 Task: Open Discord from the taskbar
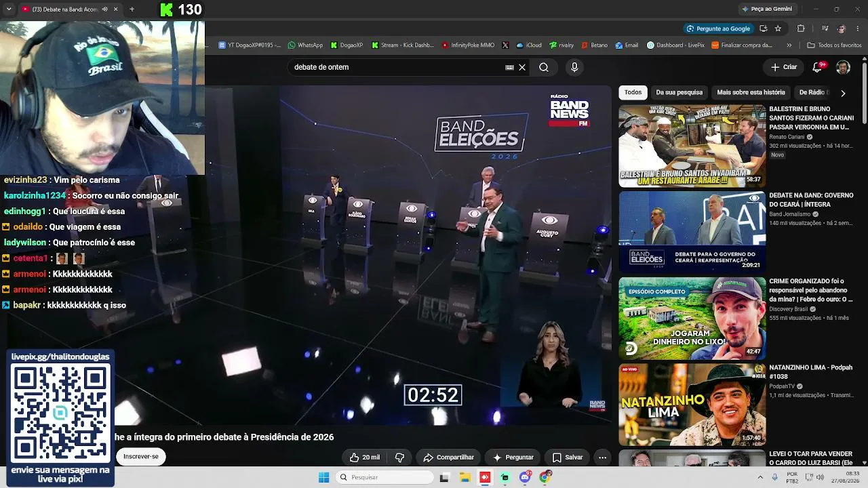(525, 477)
